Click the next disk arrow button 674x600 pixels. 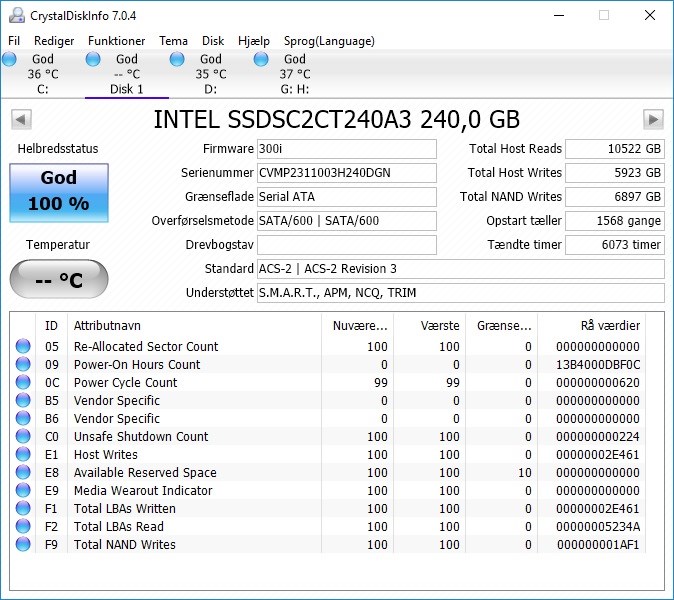click(653, 119)
